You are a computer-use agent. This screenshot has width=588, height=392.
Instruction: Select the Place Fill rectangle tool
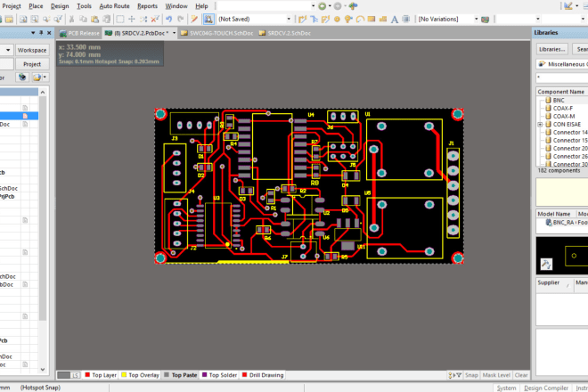pyautogui.click(x=372, y=19)
